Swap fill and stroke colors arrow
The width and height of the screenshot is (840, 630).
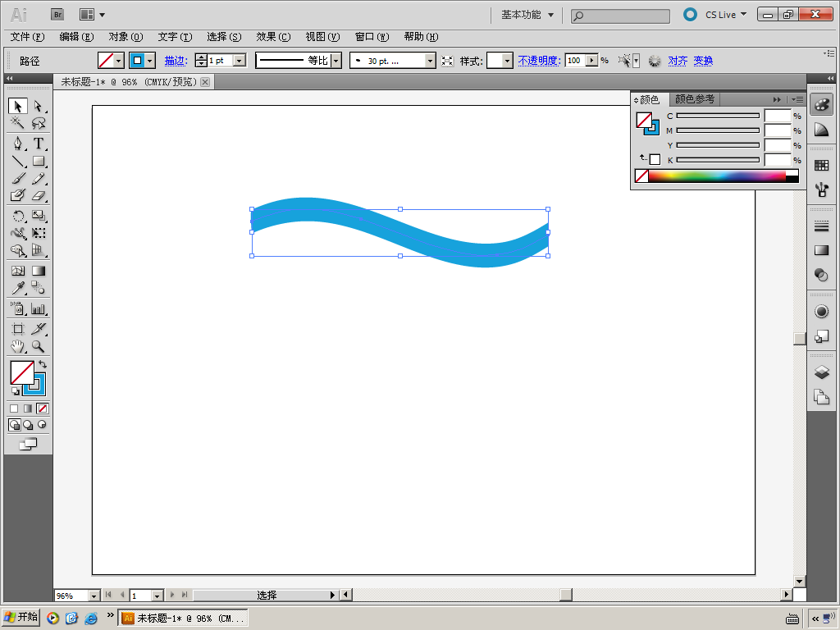pyautogui.click(x=43, y=364)
